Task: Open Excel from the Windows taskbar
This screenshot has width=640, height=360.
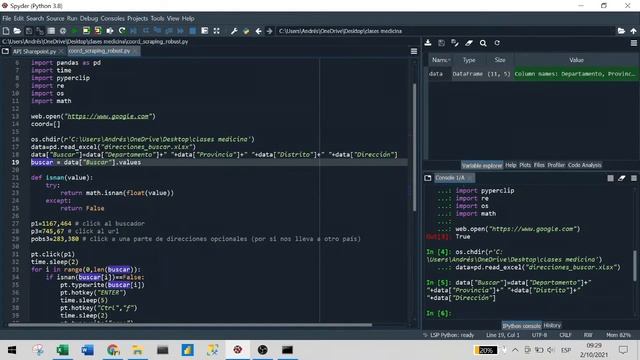Action: [x=62, y=350]
